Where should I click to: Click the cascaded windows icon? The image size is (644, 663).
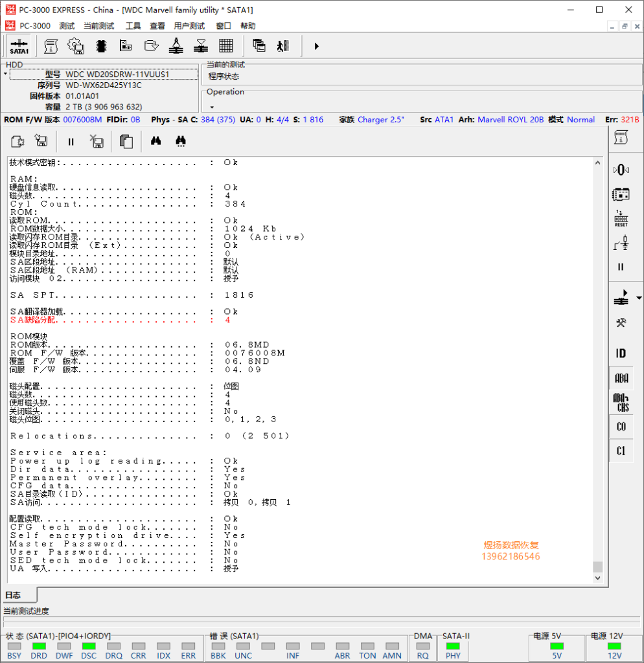259,46
